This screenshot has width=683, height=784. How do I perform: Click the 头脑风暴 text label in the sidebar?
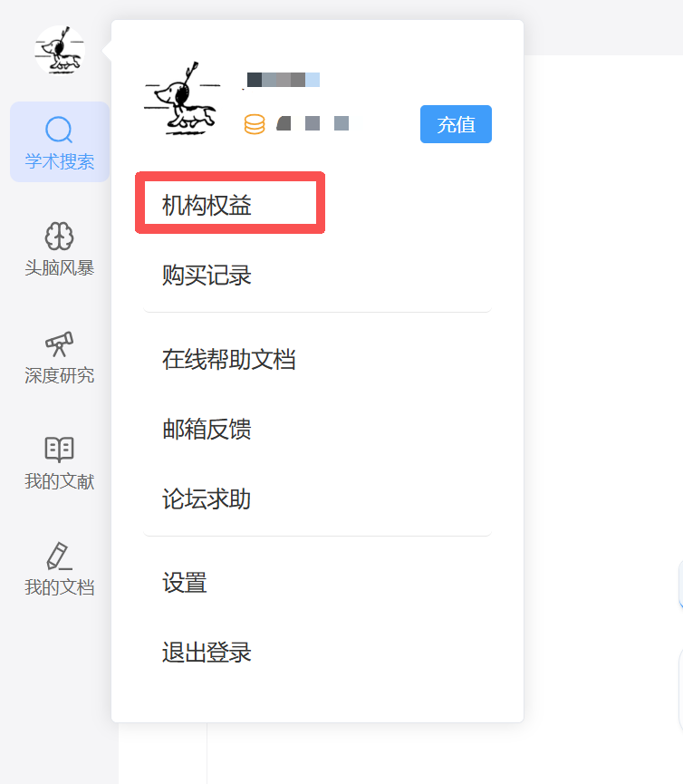[59, 268]
